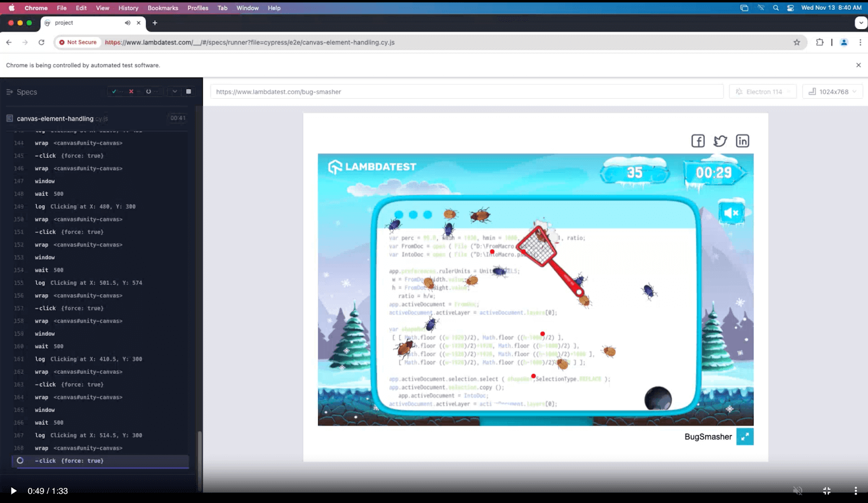This screenshot has width=868, height=503.
Task: Expand the Specs list panel
Action: point(22,92)
